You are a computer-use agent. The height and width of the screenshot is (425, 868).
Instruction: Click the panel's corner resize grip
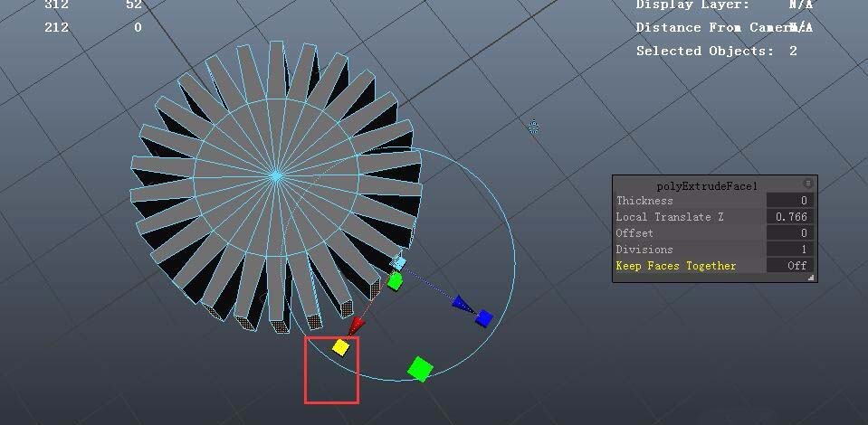tap(811, 278)
